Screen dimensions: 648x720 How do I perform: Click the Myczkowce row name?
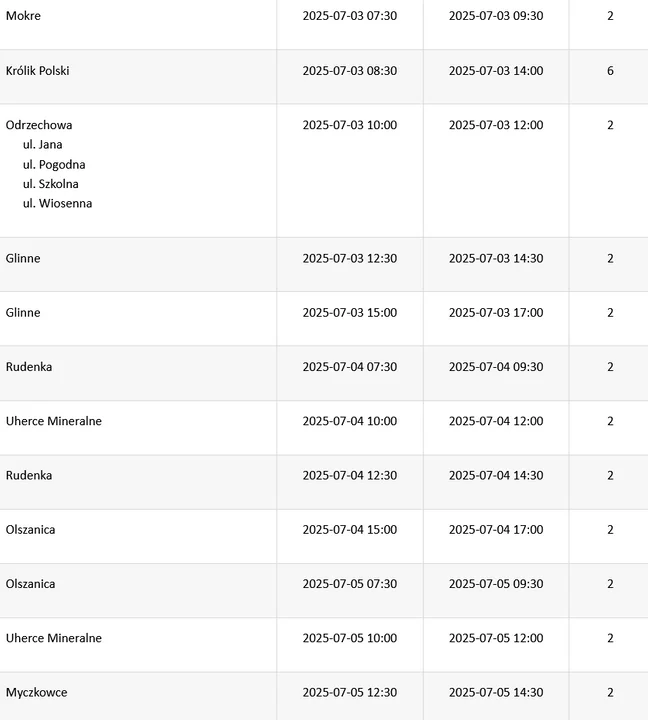37,692
